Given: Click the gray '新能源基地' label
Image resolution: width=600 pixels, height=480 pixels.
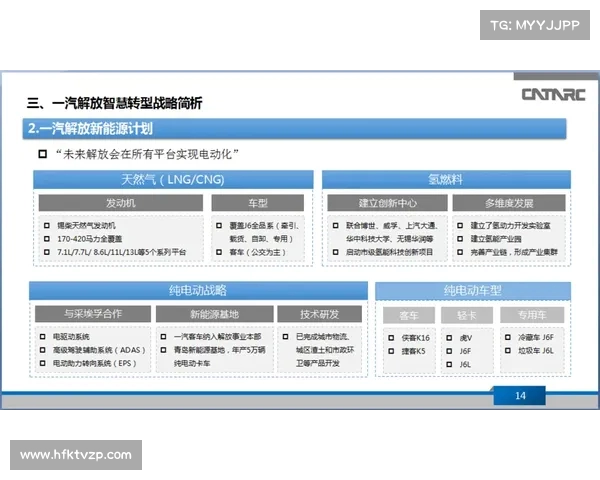Looking at the screenshot, I should coord(215,314).
